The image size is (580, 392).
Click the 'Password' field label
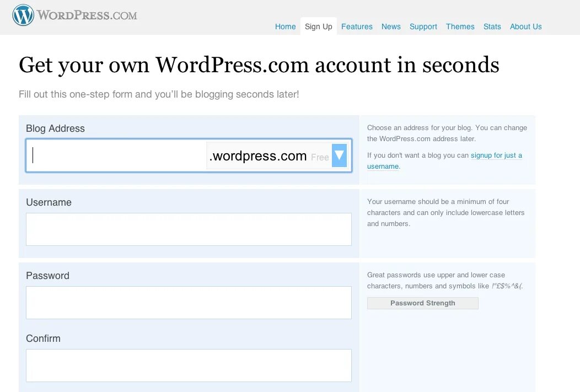point(47,276)
